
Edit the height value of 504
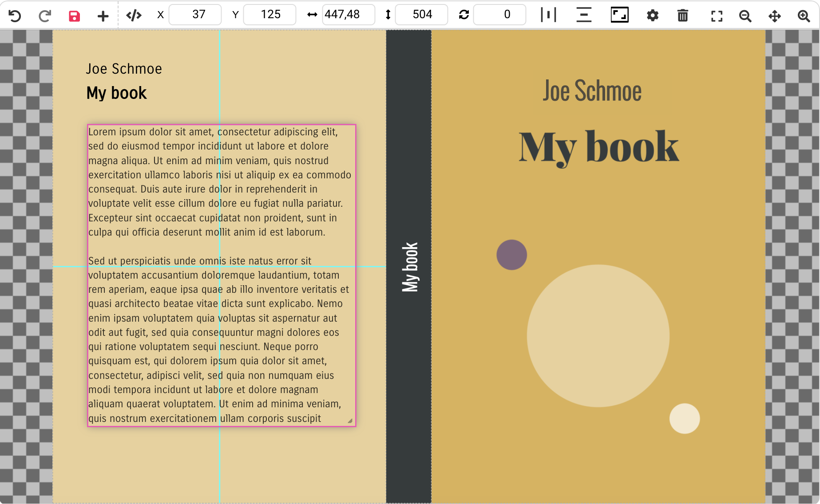coord(421,15)
